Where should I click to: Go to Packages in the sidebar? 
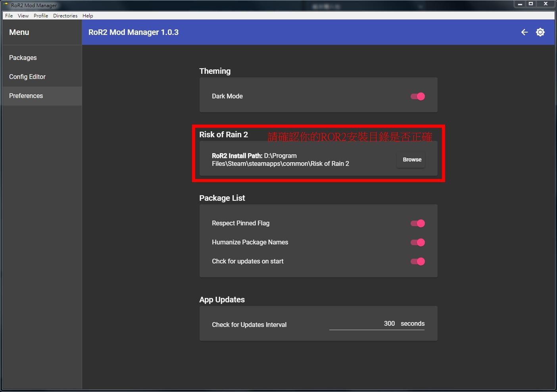(x=23, y=58)
